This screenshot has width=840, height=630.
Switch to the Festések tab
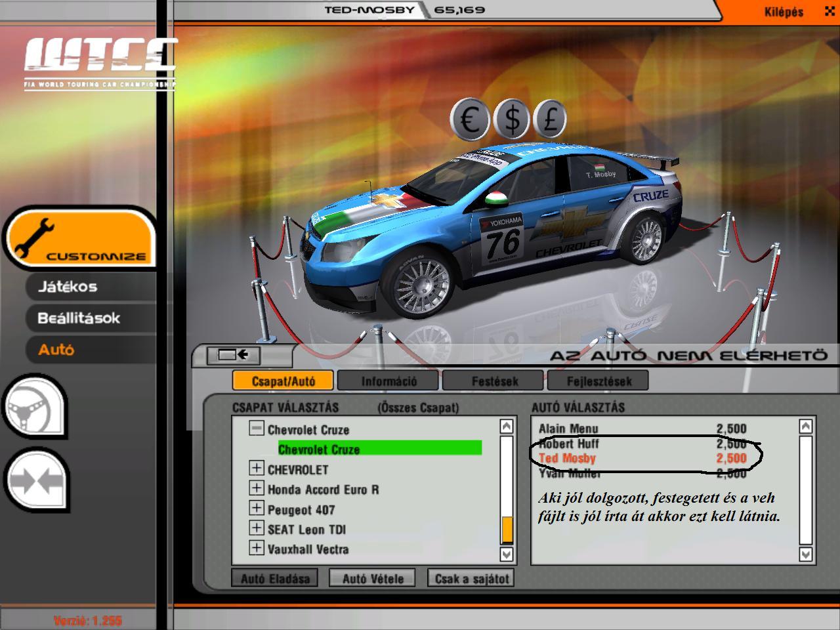[x=493, y=381]
